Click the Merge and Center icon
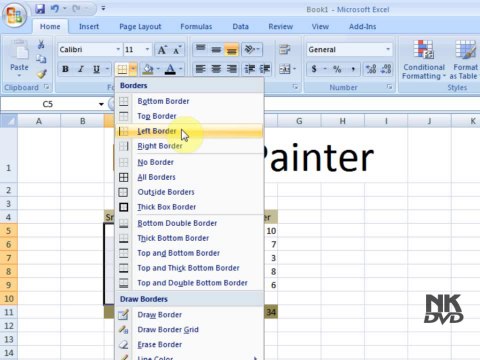 point(285,69)
